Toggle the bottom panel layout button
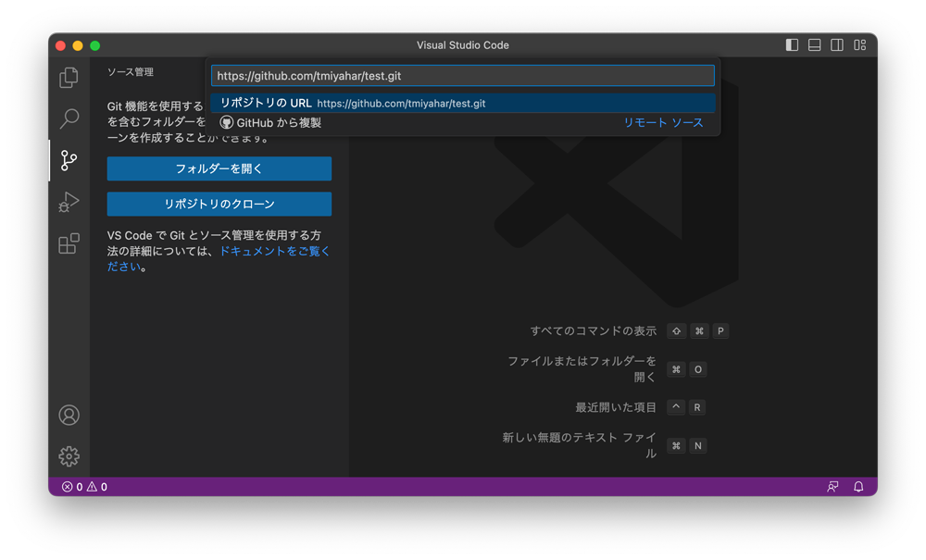This screenshot has height=560, width=926. point(815,45)
